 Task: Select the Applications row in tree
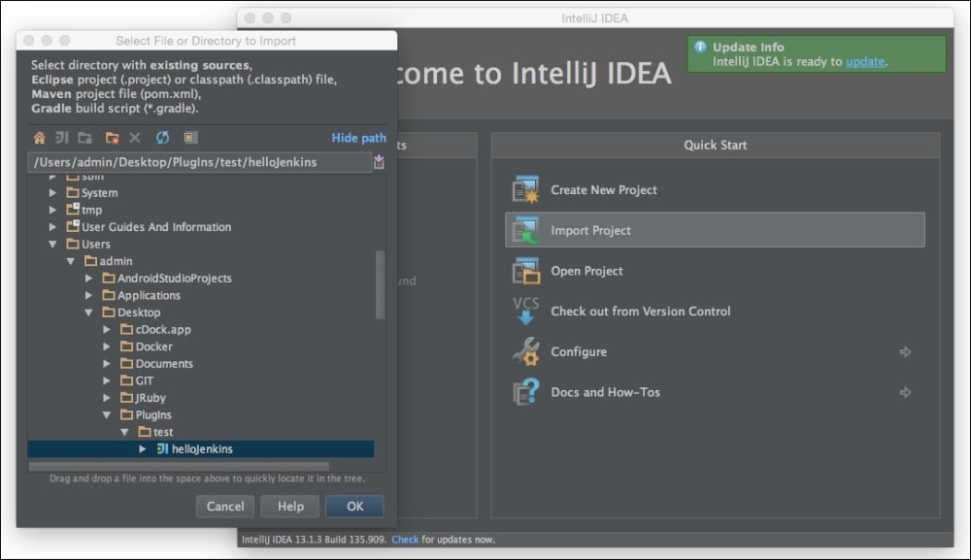pyautogui.click(x=201, y=295)
